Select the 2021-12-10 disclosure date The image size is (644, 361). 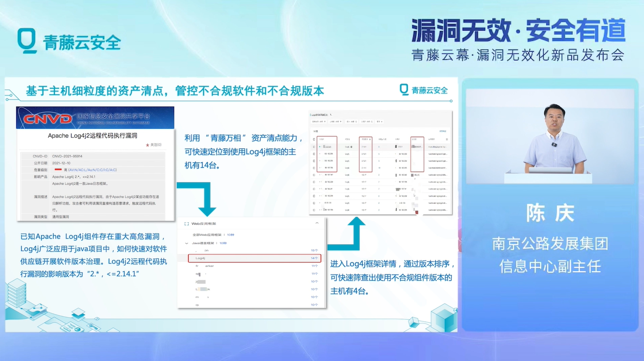62,163
